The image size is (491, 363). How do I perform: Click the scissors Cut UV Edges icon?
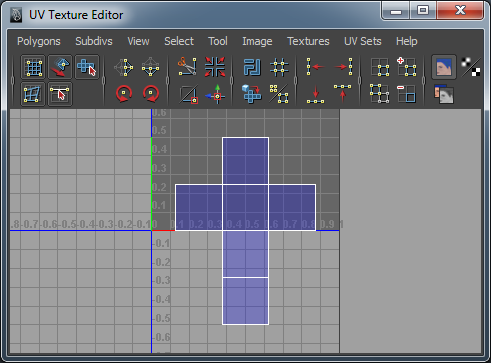coord(187,67)
